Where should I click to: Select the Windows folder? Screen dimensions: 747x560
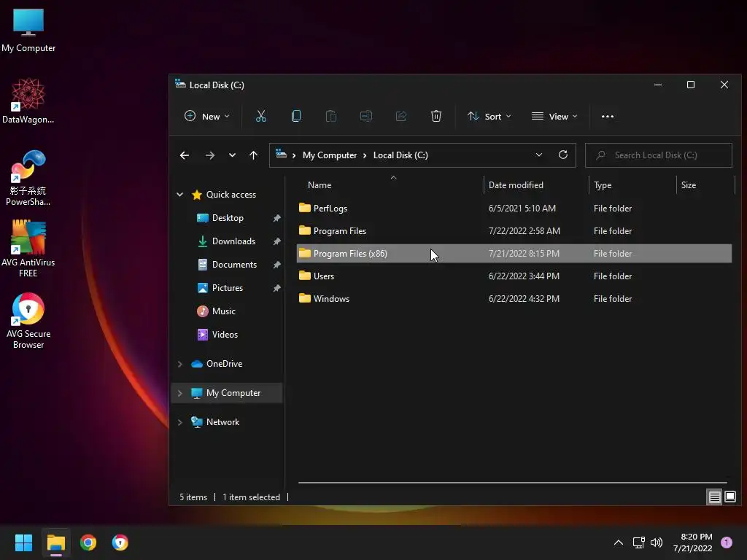click(514, 298)
